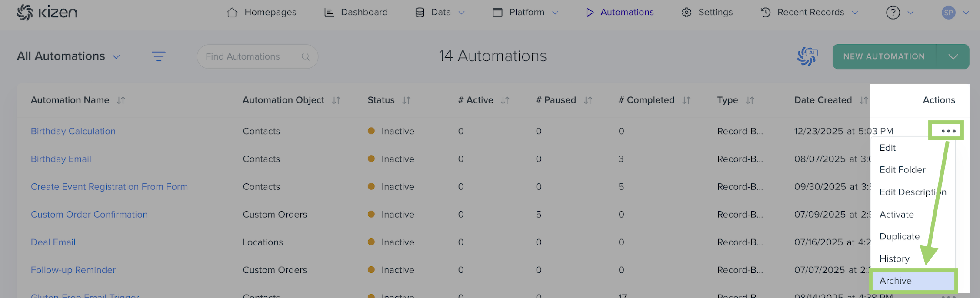The width and height of the screenshot is (980, 298).
Task: Click the Inactive status of Birthday Calculation
Action: [x=391, y=131]
